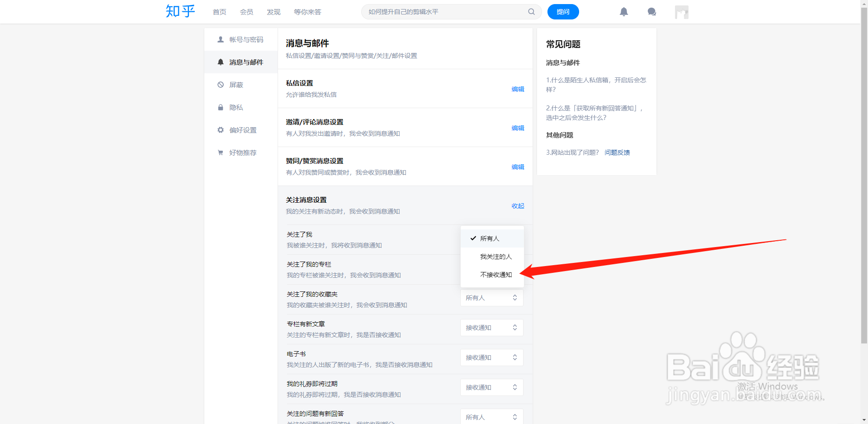Click the 偏好设置 gear icon
Viewport: 868px width, 424px height.
point(221,130)
